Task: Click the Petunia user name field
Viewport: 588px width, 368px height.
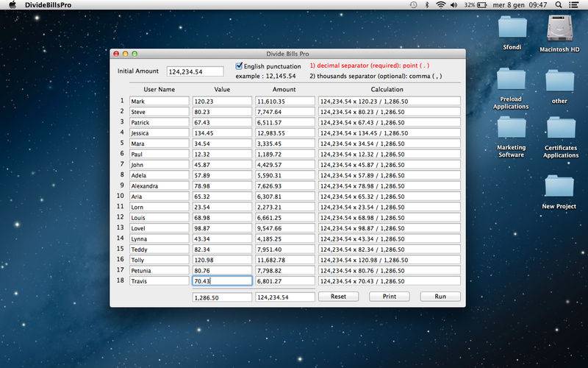Action: 159,270
